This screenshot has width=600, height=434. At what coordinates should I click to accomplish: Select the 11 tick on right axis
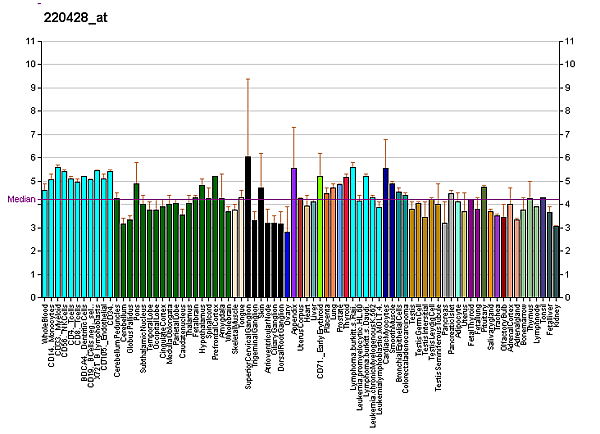[570, 41]
